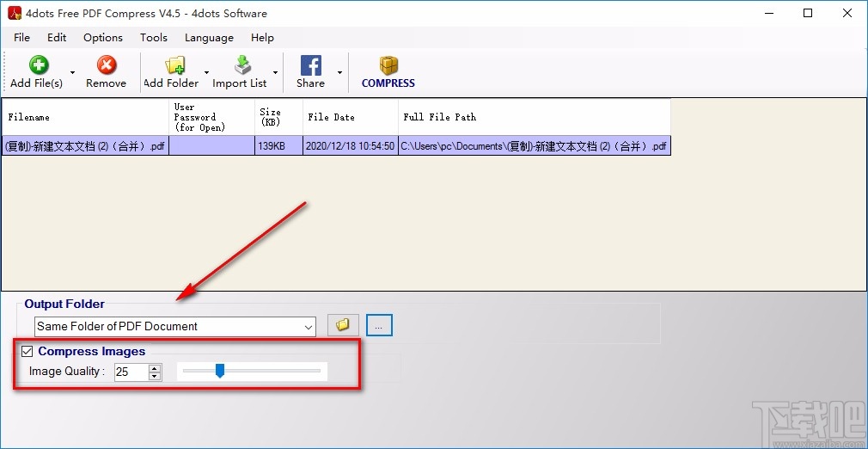The width and height of the screenshot is (868, 449).
Task: Click the User Password column header
Action: click(212, 117)
